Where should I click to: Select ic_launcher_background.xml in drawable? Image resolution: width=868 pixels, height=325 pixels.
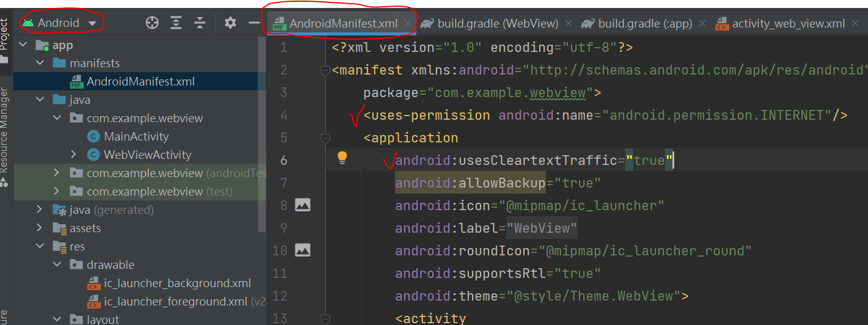point(177,283)
